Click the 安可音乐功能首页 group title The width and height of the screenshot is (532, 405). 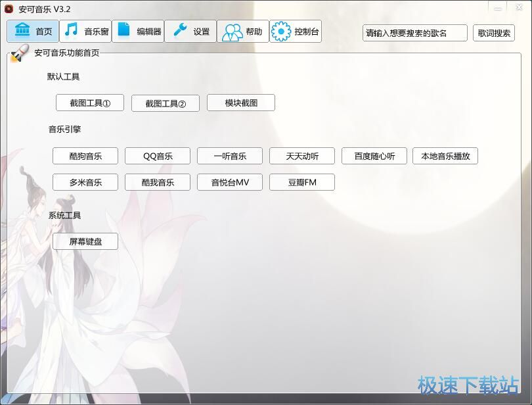click(67, 53)
